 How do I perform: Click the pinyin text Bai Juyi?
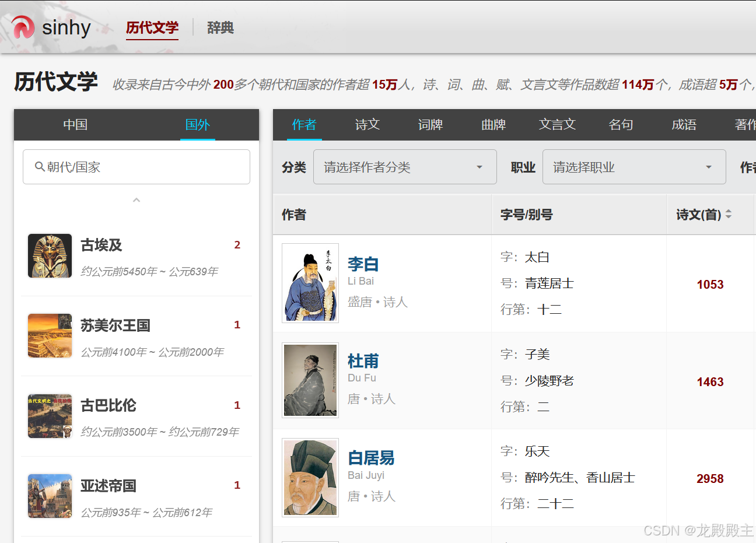tap(366, 475)
